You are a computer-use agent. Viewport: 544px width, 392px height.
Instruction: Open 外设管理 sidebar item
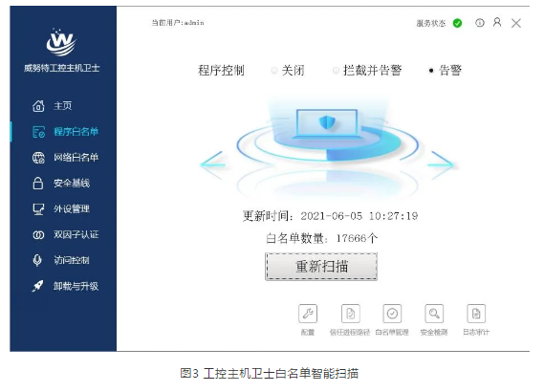click(x=61, y=208)
